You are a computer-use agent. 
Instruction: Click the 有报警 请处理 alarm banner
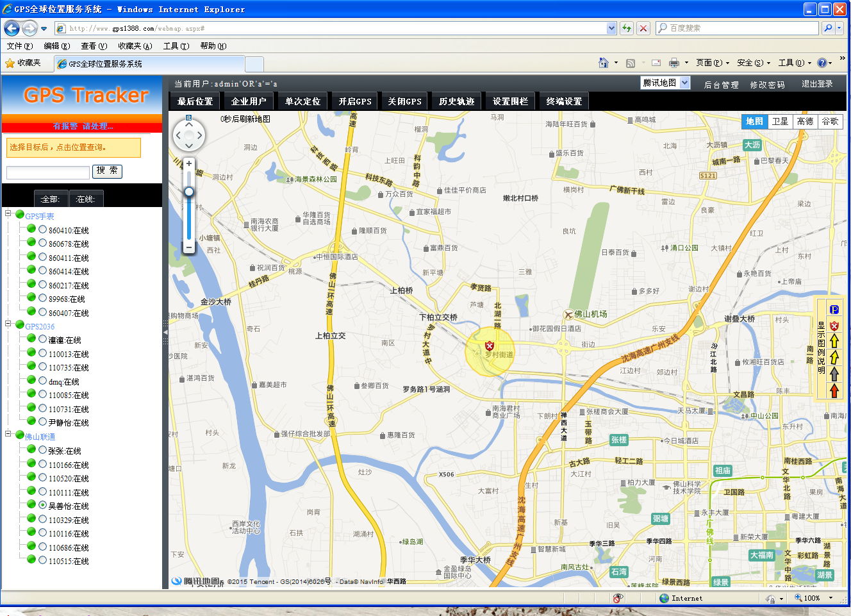[82, 126]
